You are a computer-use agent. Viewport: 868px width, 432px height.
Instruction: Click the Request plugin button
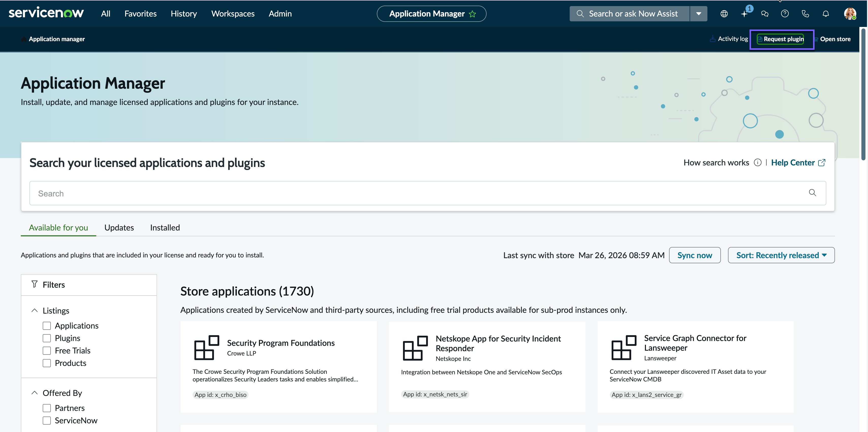[780, 39]
